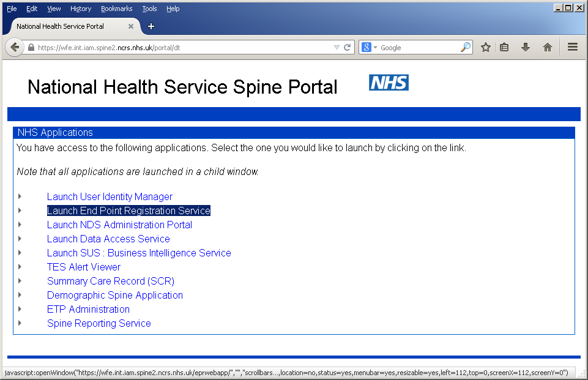
Task: Click the magnifying glass search icon
Action: 466,47
